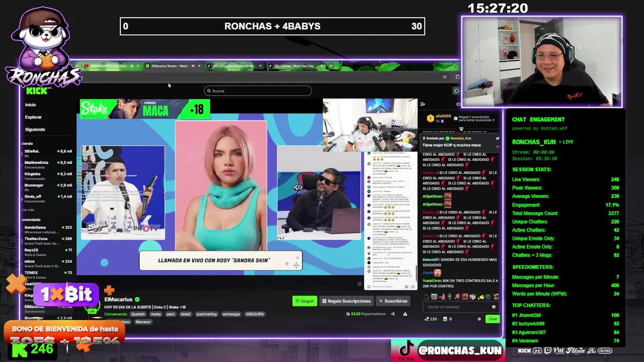The width and height of the screenshot is (644, 362).
Task: Switch to the Abogada de Milenita tab
Action: [233, 66]
